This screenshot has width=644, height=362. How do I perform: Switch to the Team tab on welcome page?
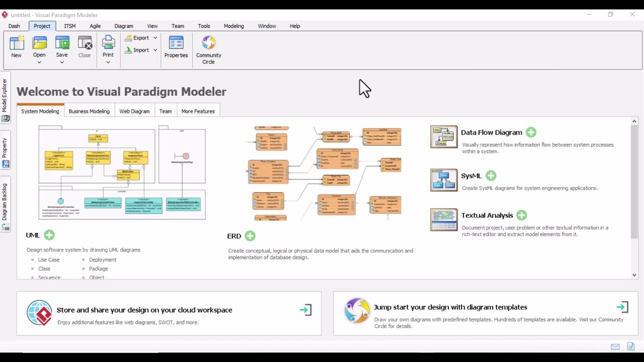(x=166, y=111)
